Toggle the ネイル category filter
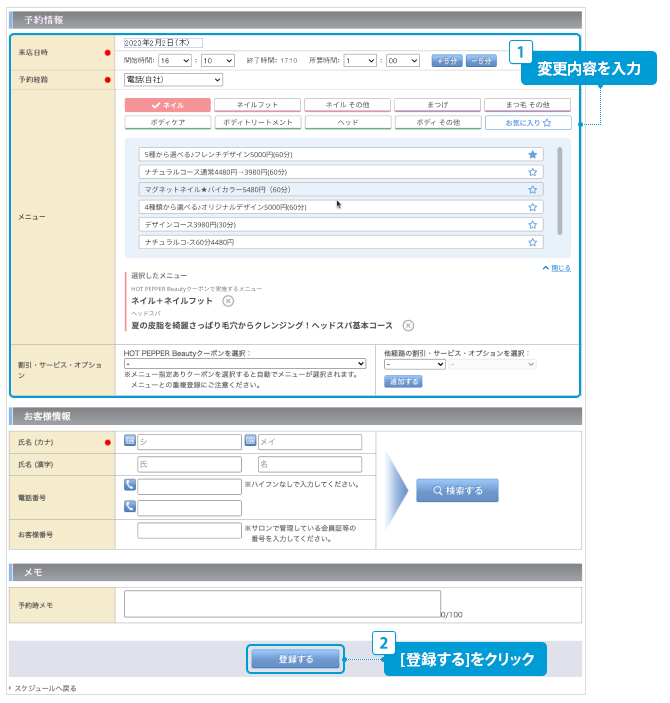The image size is (670, 703). (167, 104)
